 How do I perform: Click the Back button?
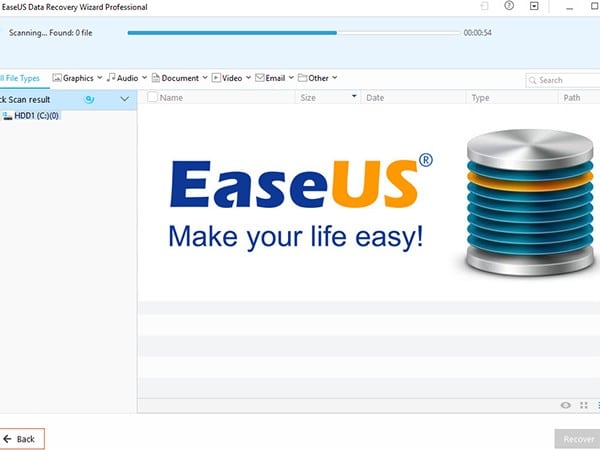click(x=22, y=439)
